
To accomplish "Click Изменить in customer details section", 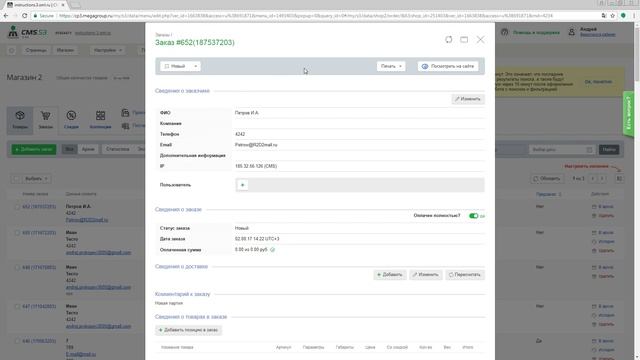I will pyautogui.click(x=468, y=99).
